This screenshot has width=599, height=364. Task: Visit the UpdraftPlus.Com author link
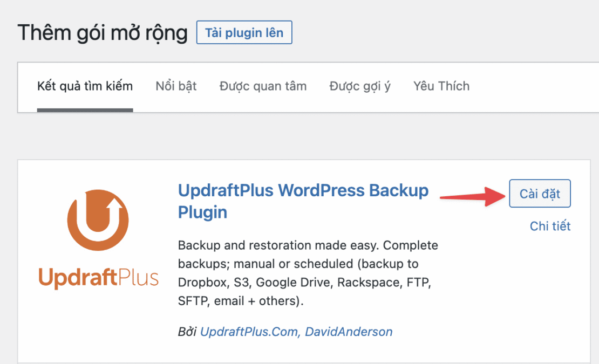249,332
